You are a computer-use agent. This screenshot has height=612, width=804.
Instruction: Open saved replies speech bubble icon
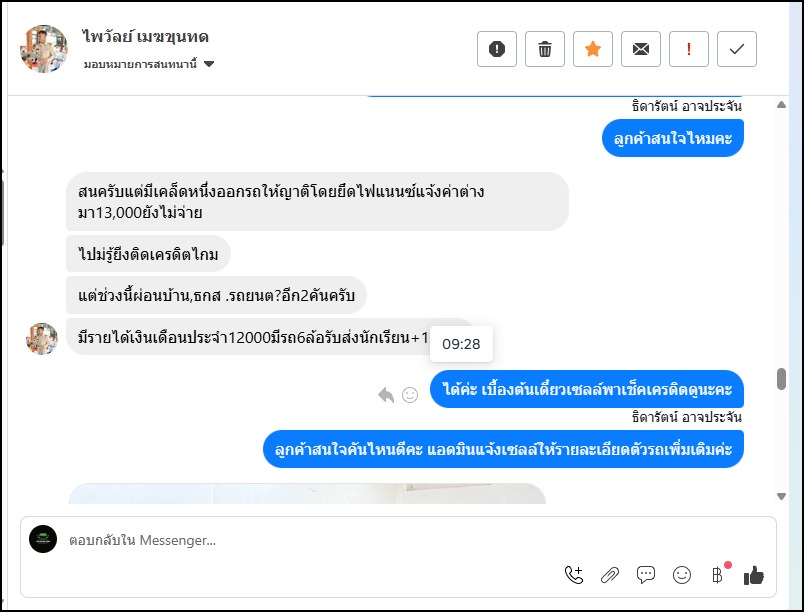646,574
